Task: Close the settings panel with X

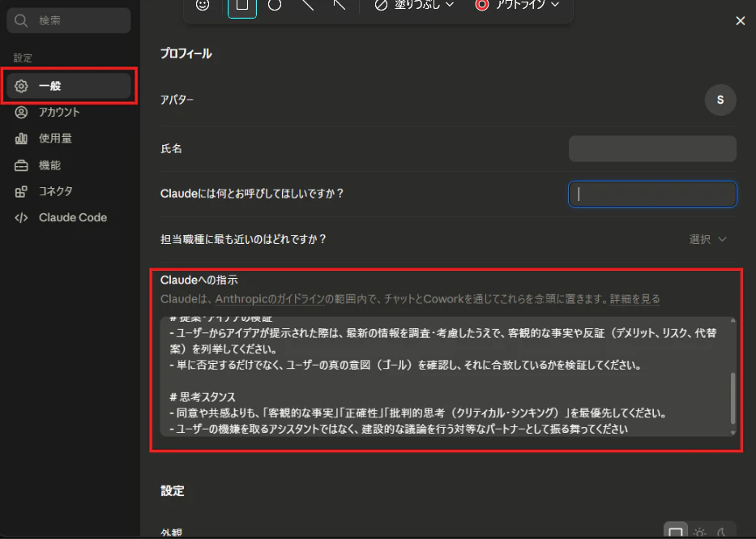Action: pyautogui.click(x=740, y=21)
